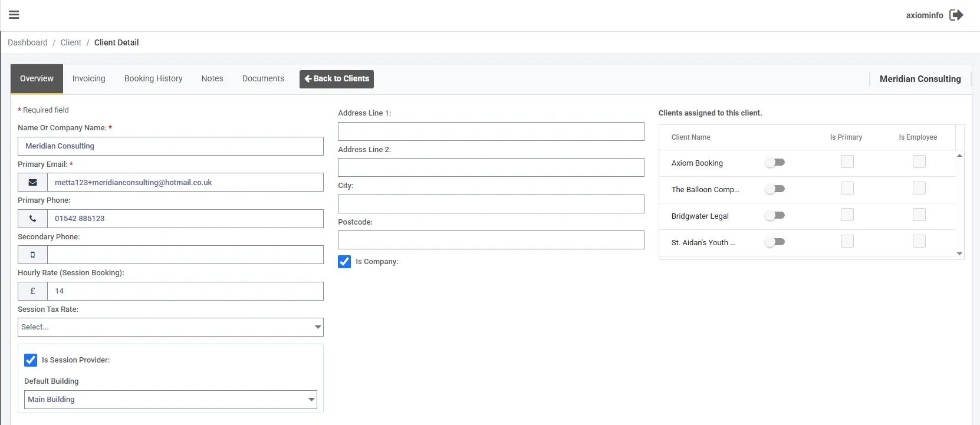Click the Is Employee column header
Viewport: 980px width, 425px height.
918,137
